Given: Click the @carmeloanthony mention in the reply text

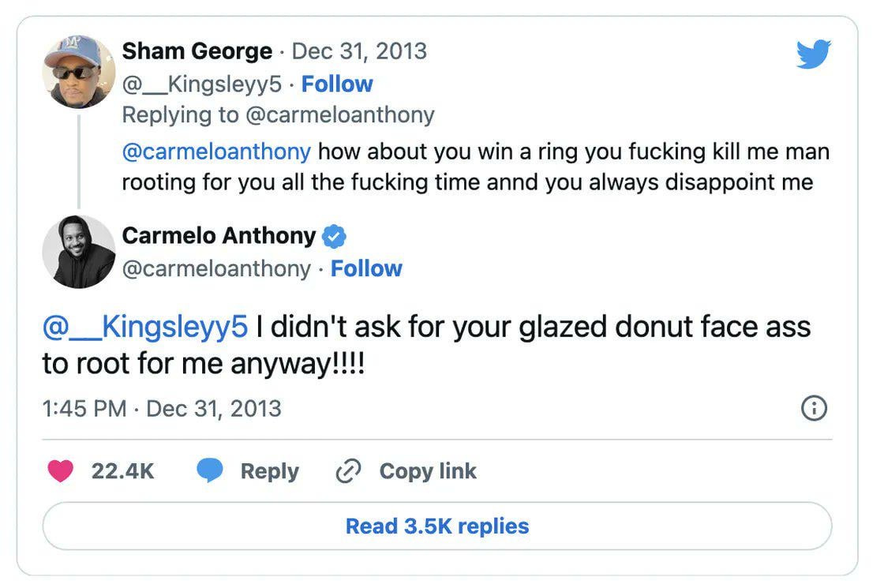Looking at the screenshot, I should click(216, 151).
